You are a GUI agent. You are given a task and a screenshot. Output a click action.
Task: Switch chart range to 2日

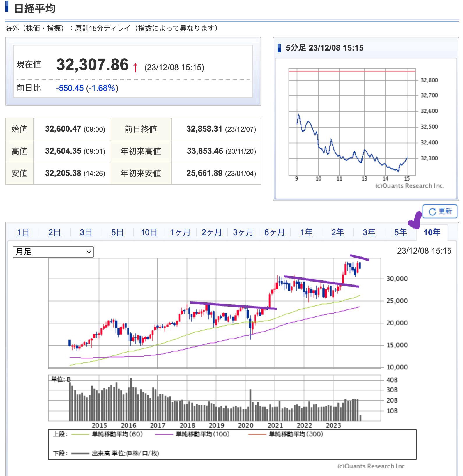(x=54, y=232)
